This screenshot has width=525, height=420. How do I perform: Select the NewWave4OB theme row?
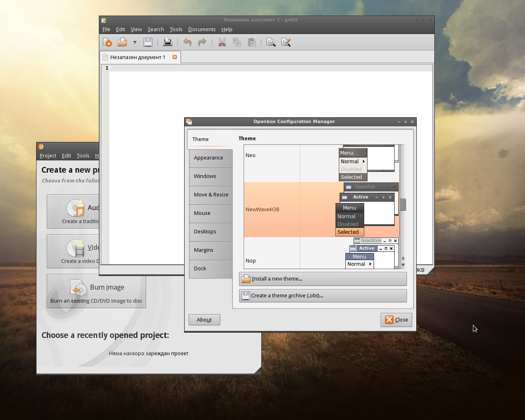coord(321,210)
